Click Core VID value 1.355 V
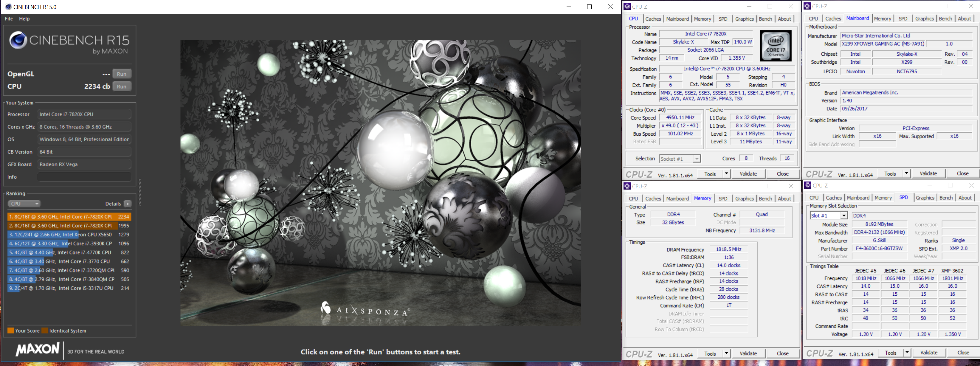980x366 pixels. (x=737, y=58)
